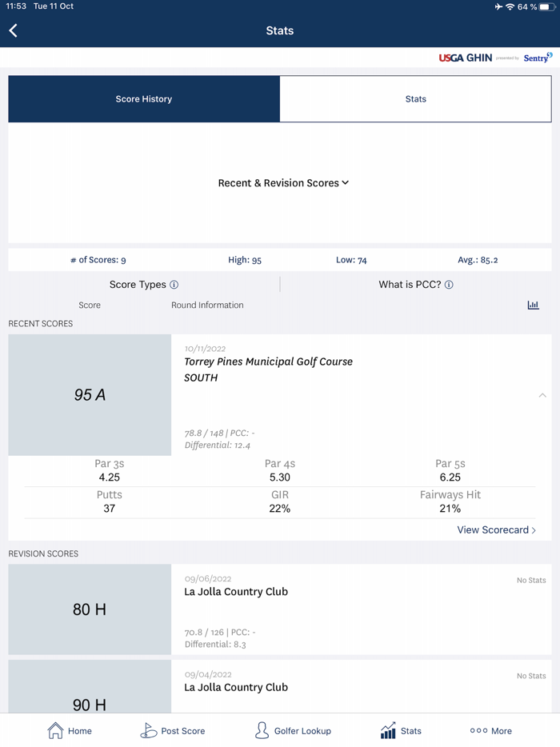
Task: Collapse the Torrey Pines round details
Action: tap(542, 395)
